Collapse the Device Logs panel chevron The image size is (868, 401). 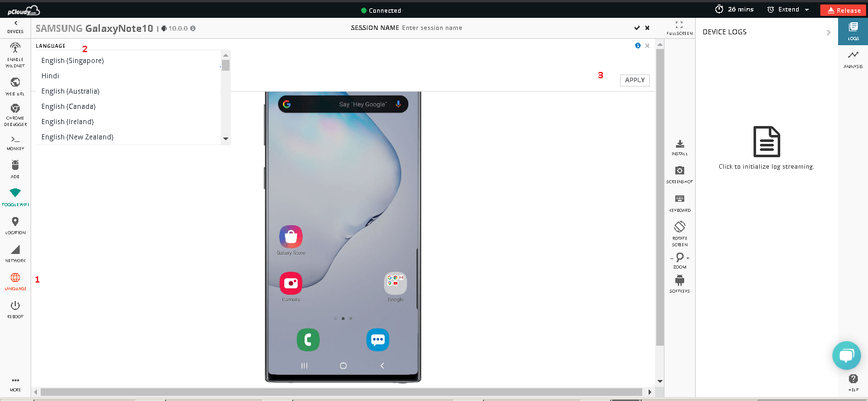coord(829,32)
